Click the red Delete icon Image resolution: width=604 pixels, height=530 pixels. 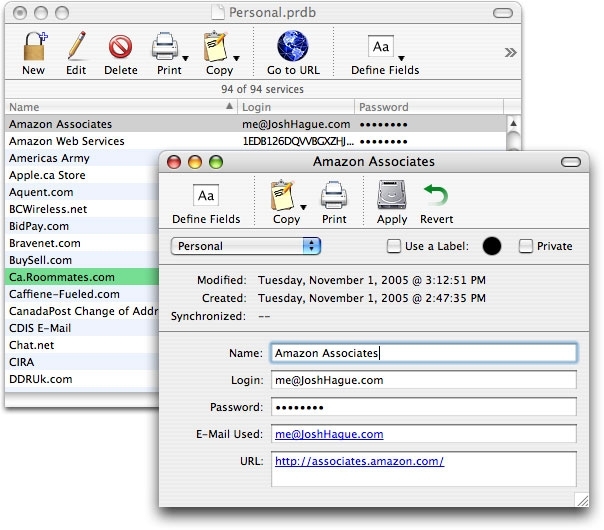(121, 47)
